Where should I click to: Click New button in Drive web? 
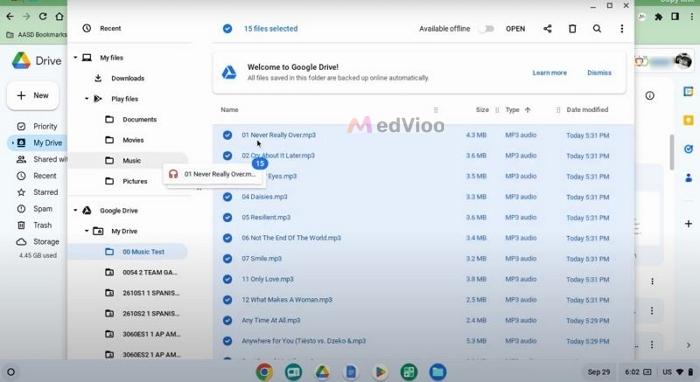33,96
